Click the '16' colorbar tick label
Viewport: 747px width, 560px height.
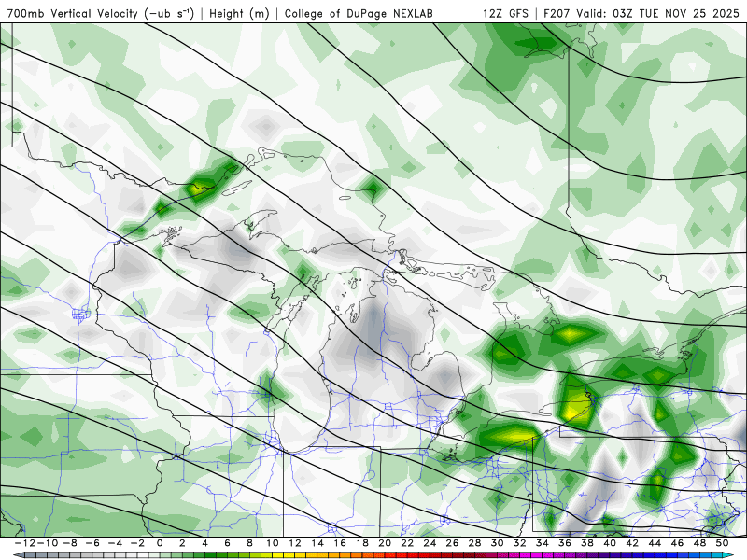[340, 543]
